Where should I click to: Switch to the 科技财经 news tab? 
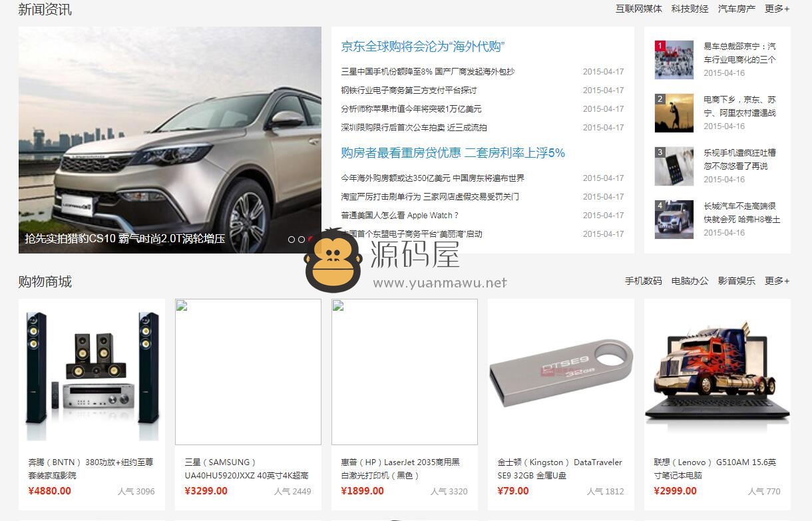pos(690,9)
